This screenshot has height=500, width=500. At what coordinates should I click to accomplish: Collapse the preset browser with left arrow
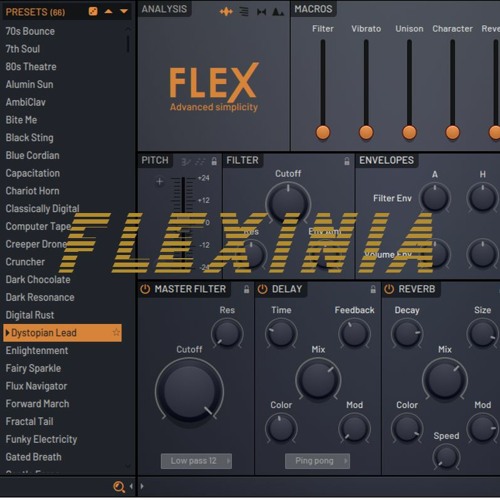131,486
